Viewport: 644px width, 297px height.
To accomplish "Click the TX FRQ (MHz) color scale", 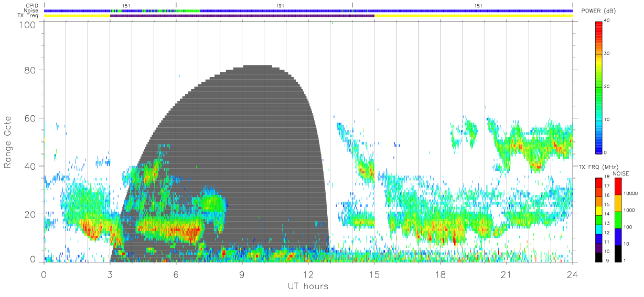I will point(599,220).
